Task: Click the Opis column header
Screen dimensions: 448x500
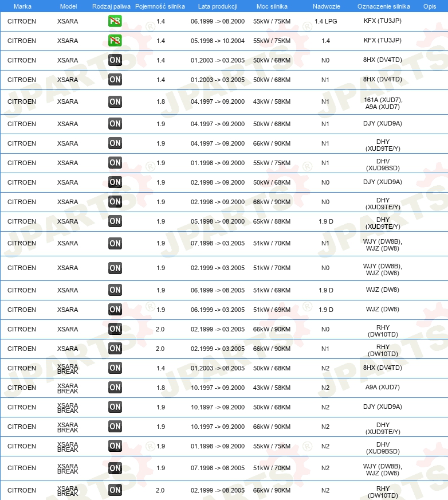Action: tap(430, 6)
